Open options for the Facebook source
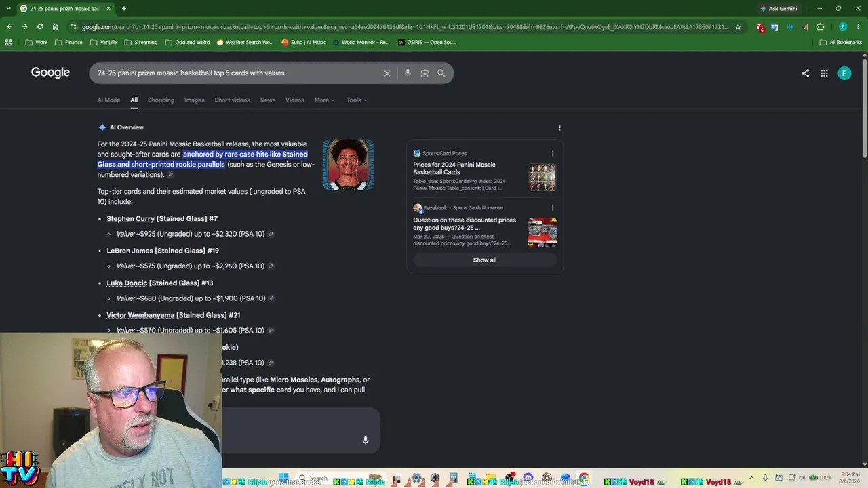The image size is (868, 488). pos(553,208)
